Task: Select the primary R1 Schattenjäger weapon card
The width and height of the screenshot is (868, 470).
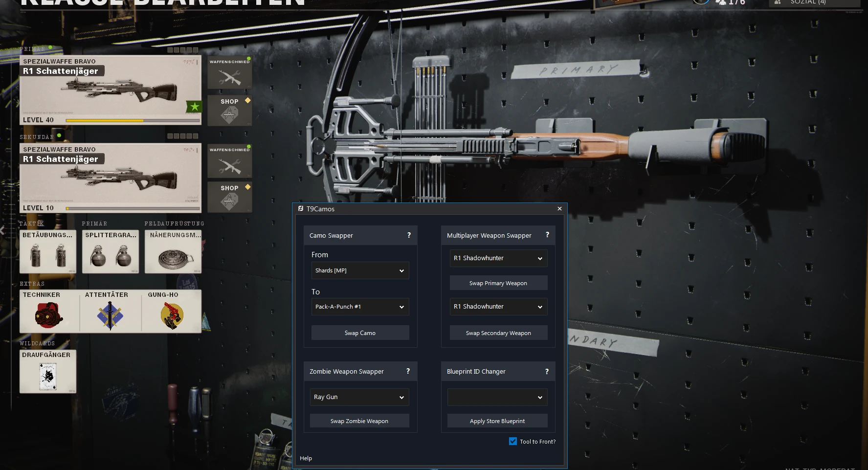Action: pyautogui.click(x=111, y=90)
